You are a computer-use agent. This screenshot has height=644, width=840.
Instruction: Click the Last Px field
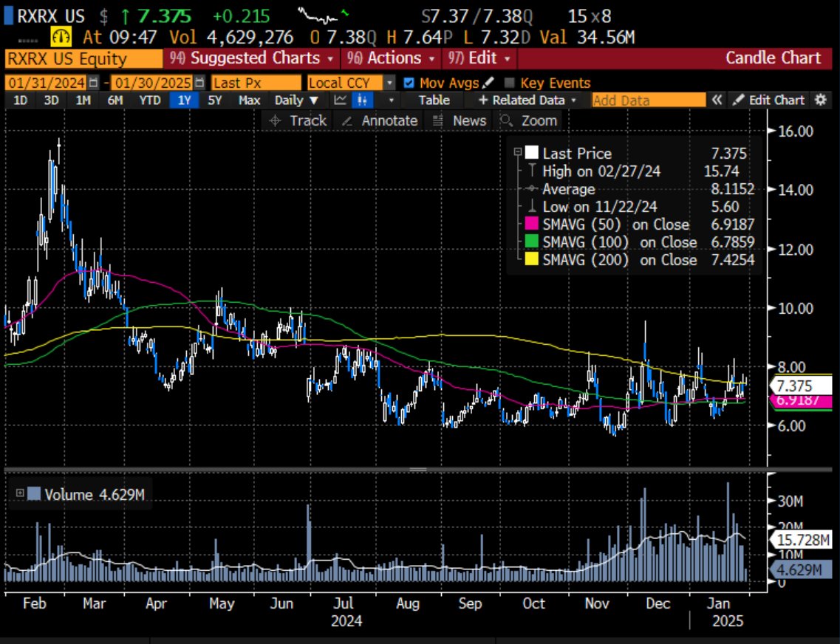256,83
